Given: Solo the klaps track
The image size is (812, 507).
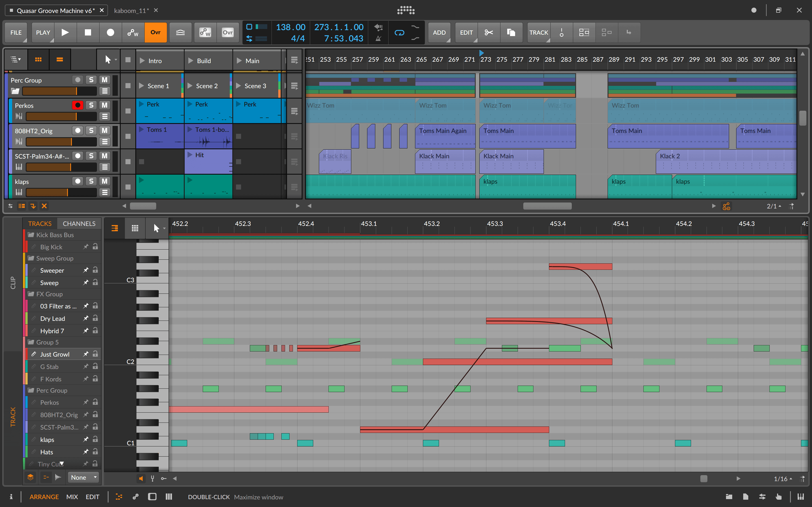Looking at the screenshot, I should click(x=91, y=181).
